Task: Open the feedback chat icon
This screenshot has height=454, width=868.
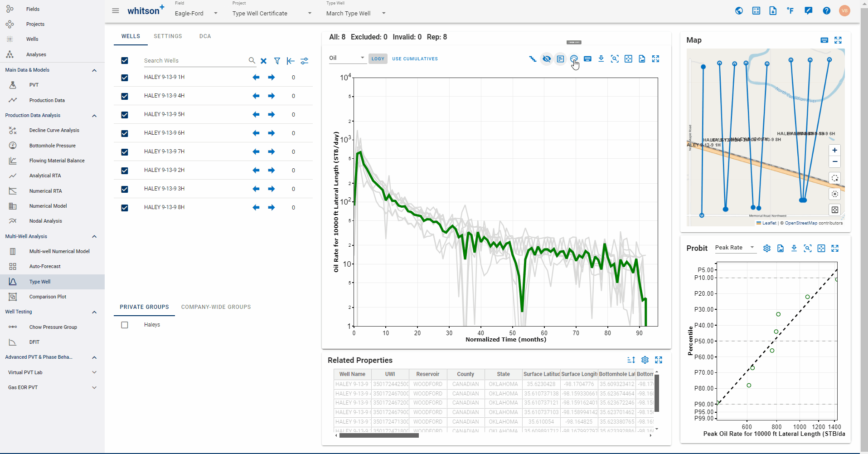Action: coord(808,11)
